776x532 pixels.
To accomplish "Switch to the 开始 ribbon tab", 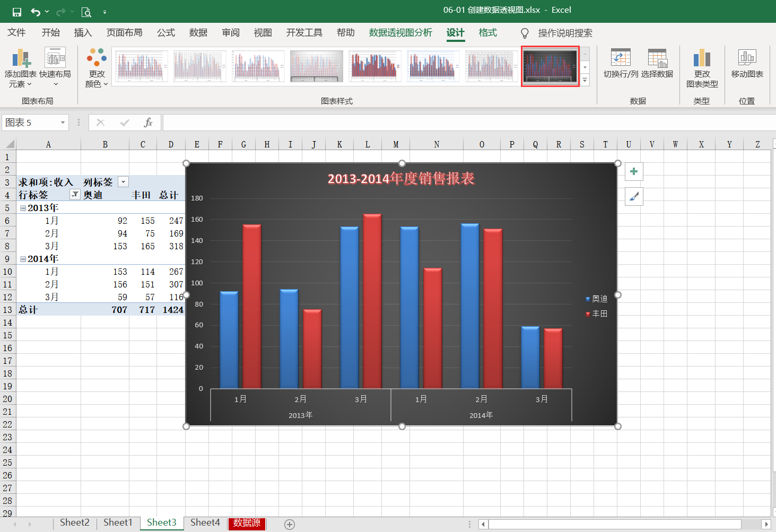I will click(x=51, y=33).
